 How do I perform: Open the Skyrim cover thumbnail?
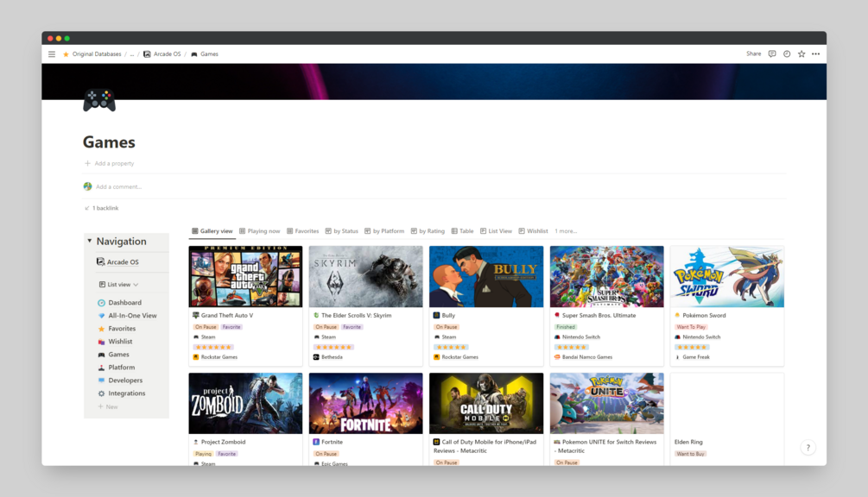point(366,276)
